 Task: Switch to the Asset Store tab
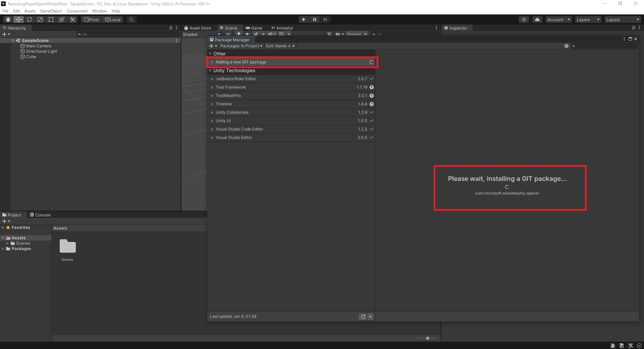coord(197,28)
